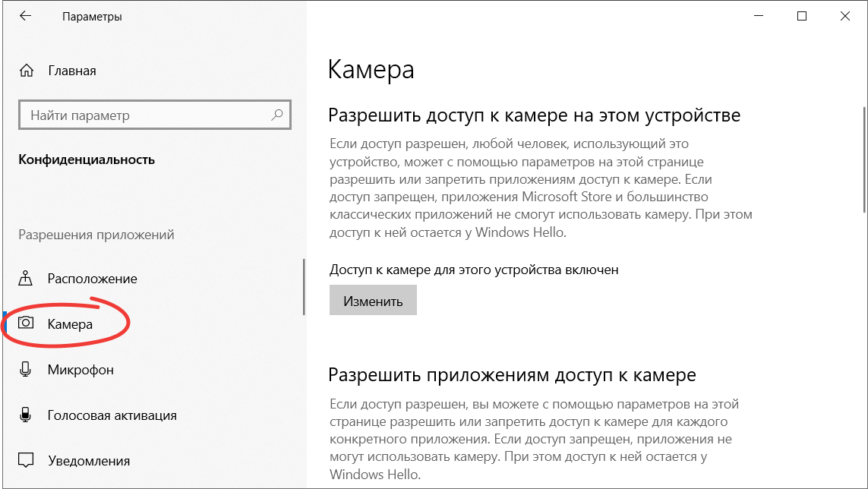
Task: Focus the Найти параметр search field
Action: (x=144, y=115)
